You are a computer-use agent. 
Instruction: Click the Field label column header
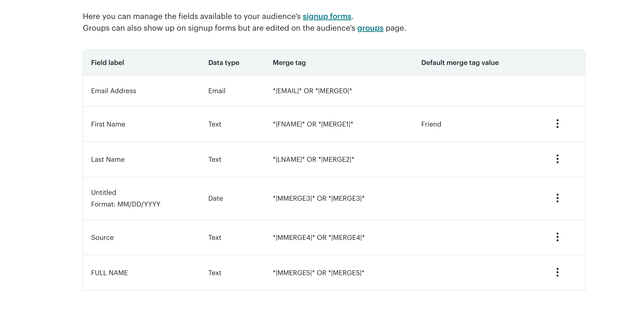pyautogui.click(x=107, y=63)
